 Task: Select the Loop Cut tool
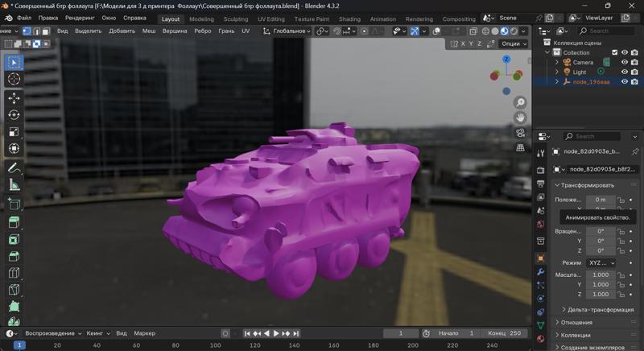tap(14, 273)
